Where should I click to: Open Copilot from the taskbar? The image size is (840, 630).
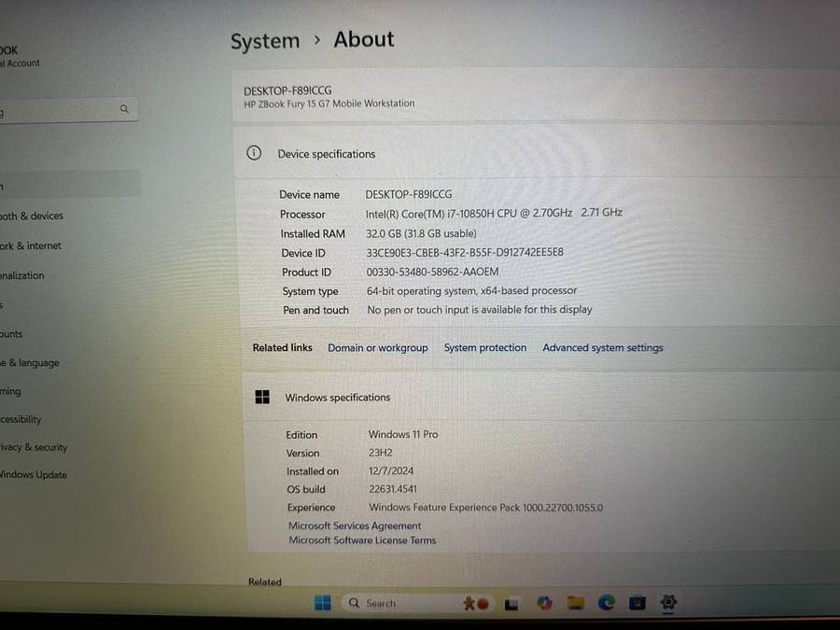click(x=544, y=604)
